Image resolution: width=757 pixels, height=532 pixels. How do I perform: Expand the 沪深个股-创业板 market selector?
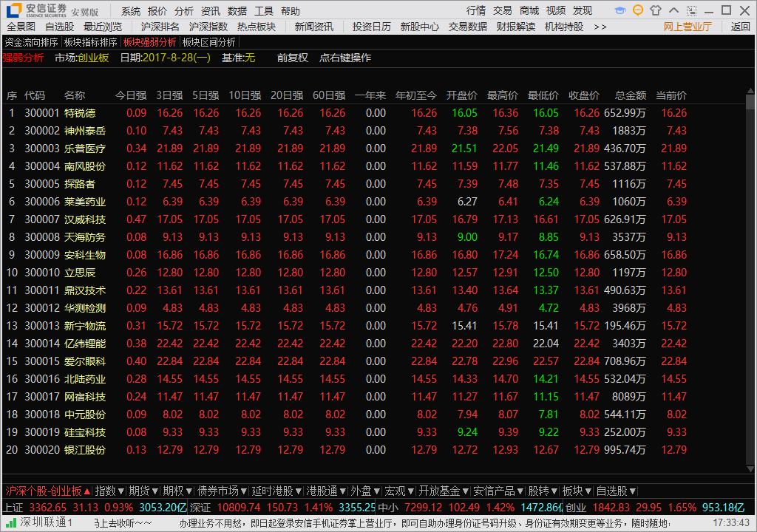(48, 491)
